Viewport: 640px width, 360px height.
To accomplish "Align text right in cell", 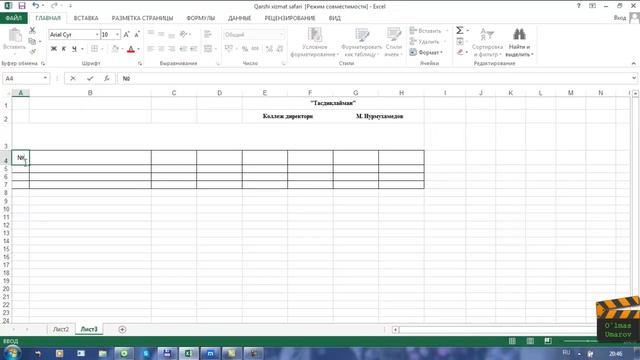I will [x=171, y=49].
